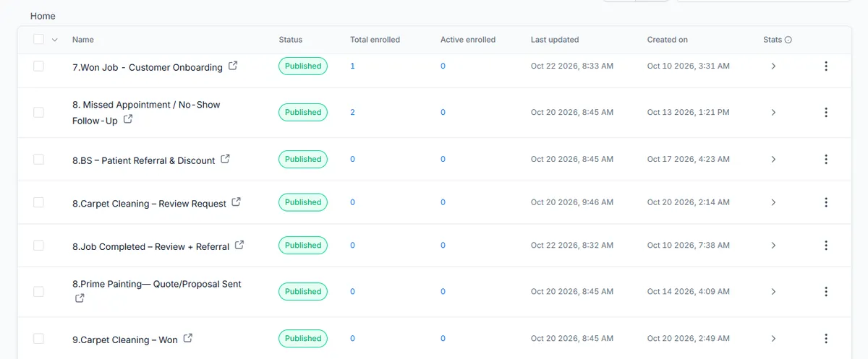This screenshot has height=359, width=868.
Task: Expand stats chevron for Job Completed row
Action: [773, 245]
